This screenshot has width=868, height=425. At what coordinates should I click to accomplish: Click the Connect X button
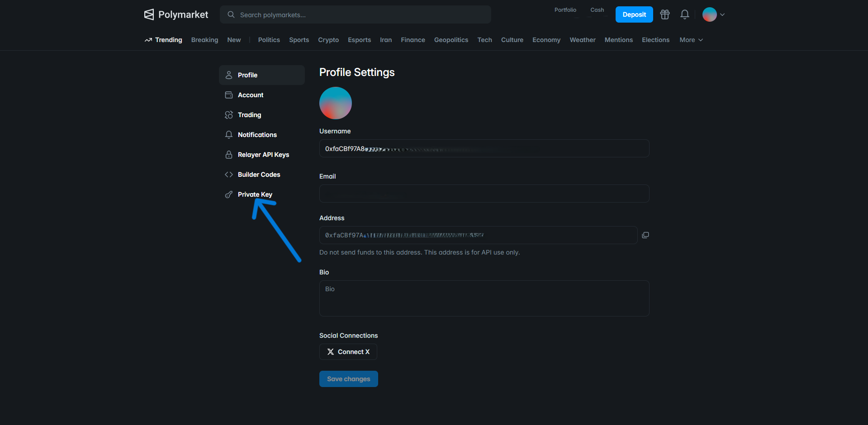(348, 352)
